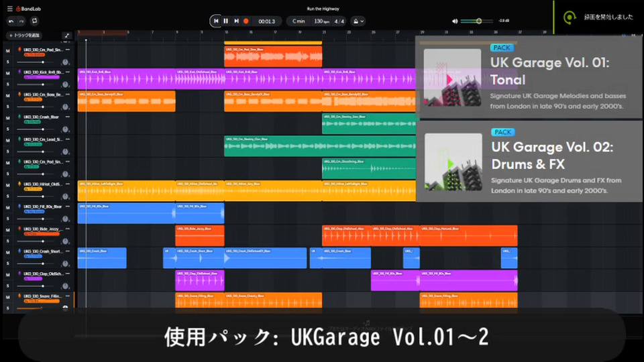Click the Fill_80s track pan knob
The width and height of the screenshot is (644, 362).
pyautogui.click(x=65, y=219)
